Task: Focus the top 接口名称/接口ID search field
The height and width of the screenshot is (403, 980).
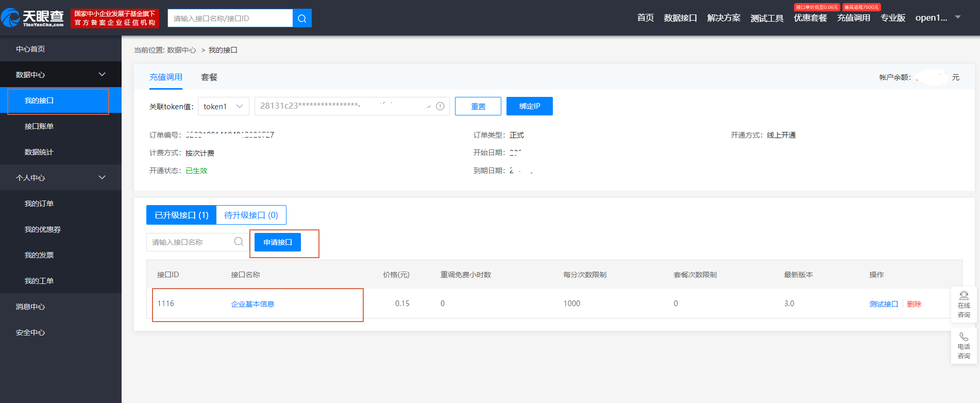Action: [230, 19]
